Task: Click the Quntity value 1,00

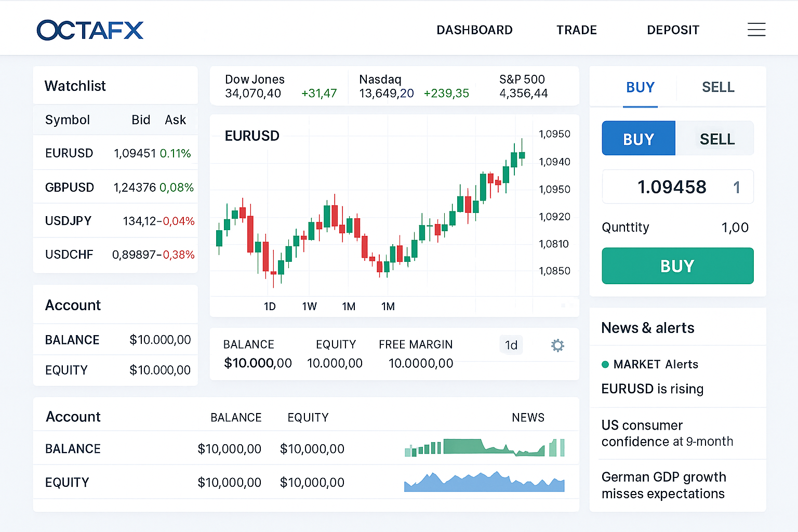Action: coord(735,228)
